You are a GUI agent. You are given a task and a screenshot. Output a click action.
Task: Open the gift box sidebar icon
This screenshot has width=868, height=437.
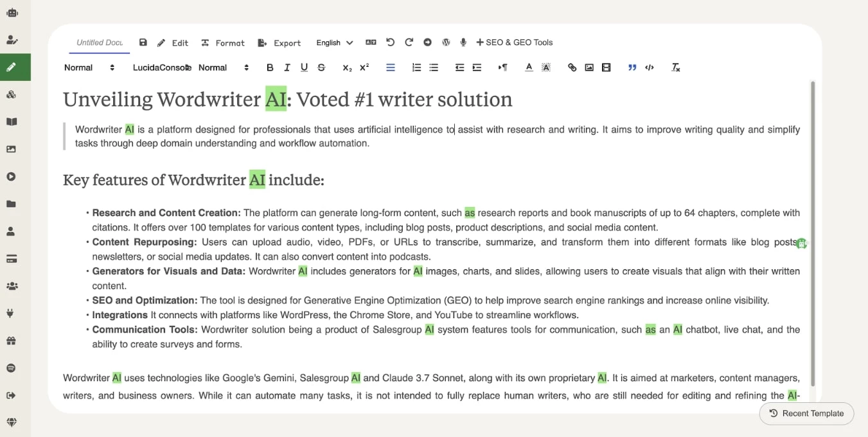click(x=12, y=341)
